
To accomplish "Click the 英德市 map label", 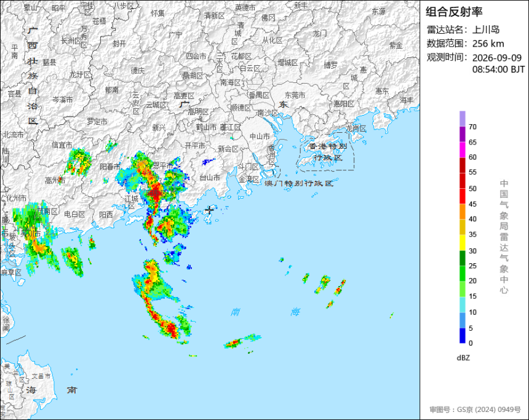I will [245, 7].
